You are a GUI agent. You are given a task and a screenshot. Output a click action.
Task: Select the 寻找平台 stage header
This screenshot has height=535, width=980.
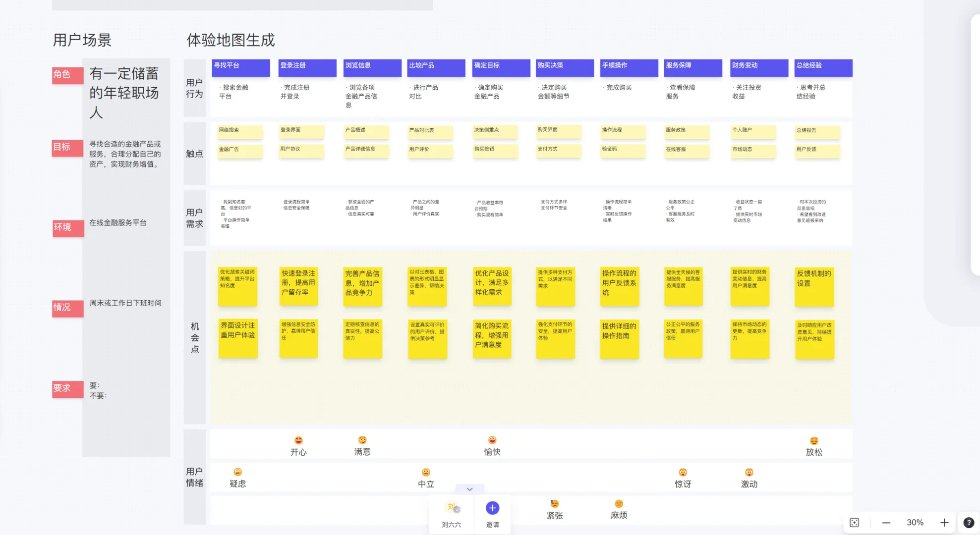point(241,68)
